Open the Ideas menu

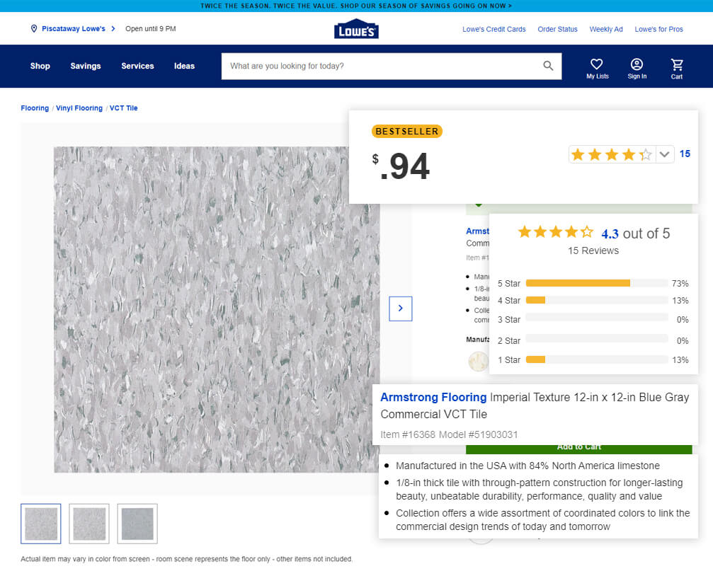click(x=184, y=66)
